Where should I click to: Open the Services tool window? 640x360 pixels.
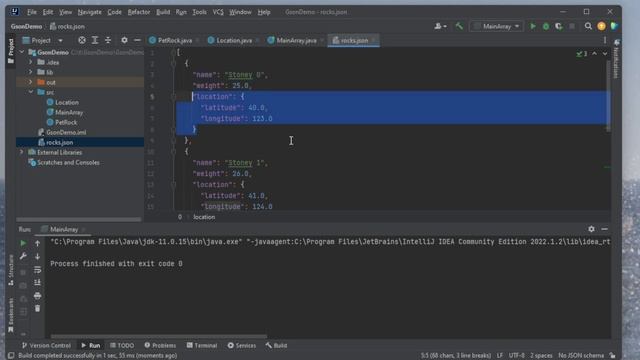(x=242, y=345)
